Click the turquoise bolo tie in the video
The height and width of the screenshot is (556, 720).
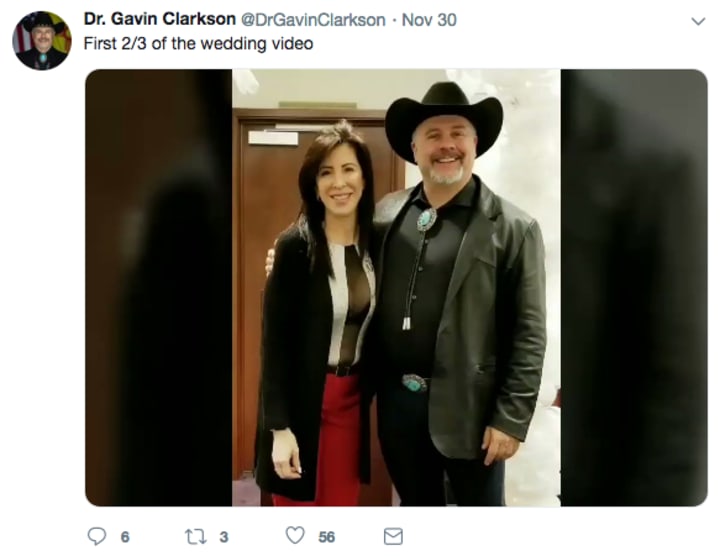(x=426, y=219)
